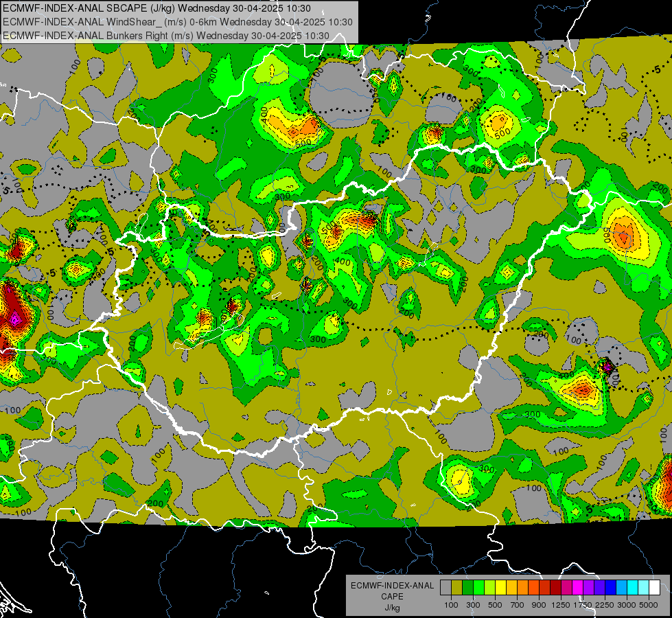Select the white legend swatch
The height and width of the screenshot is (618, 672).
654,587
